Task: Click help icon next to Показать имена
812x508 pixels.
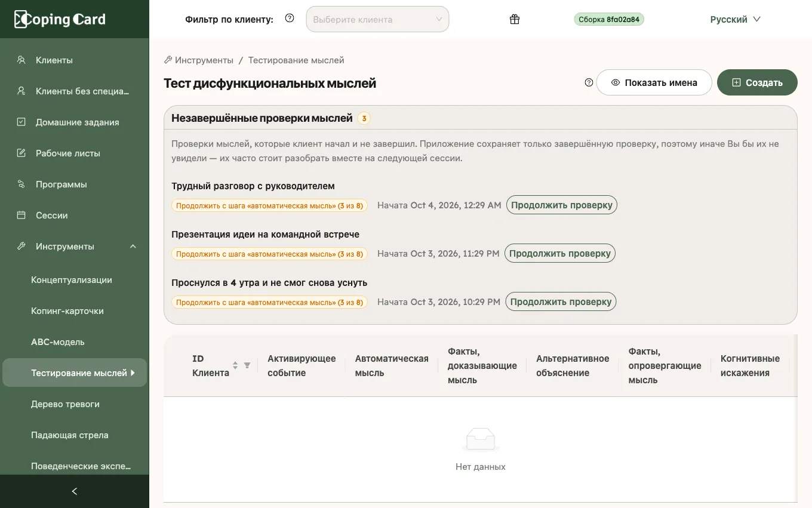Action: click(x=589, y=82)
